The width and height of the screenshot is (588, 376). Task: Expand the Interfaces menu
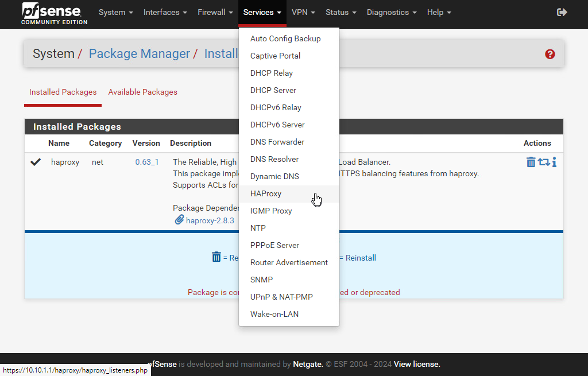click(165, 13)
